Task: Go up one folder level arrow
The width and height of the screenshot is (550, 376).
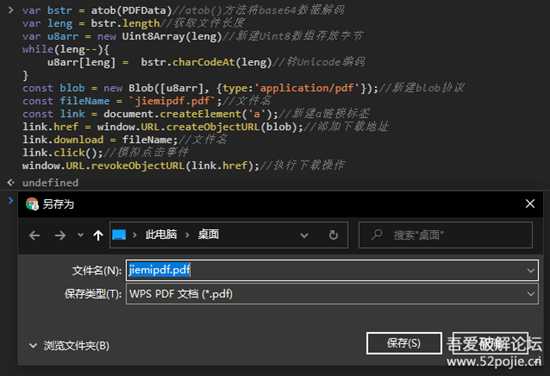Action: pos(98,235)
